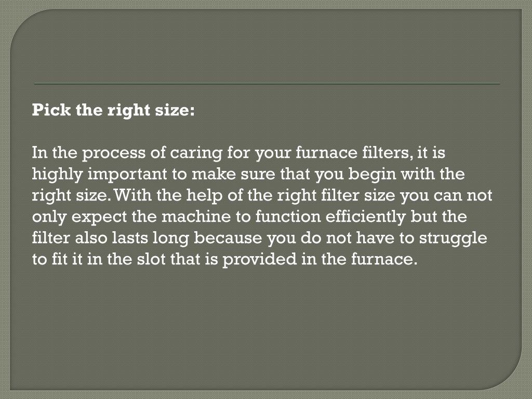Click the phrase "filter also lasts long"
Image resolution: width=532 pixels, height=399 pixels.
[x=110, y=238]
